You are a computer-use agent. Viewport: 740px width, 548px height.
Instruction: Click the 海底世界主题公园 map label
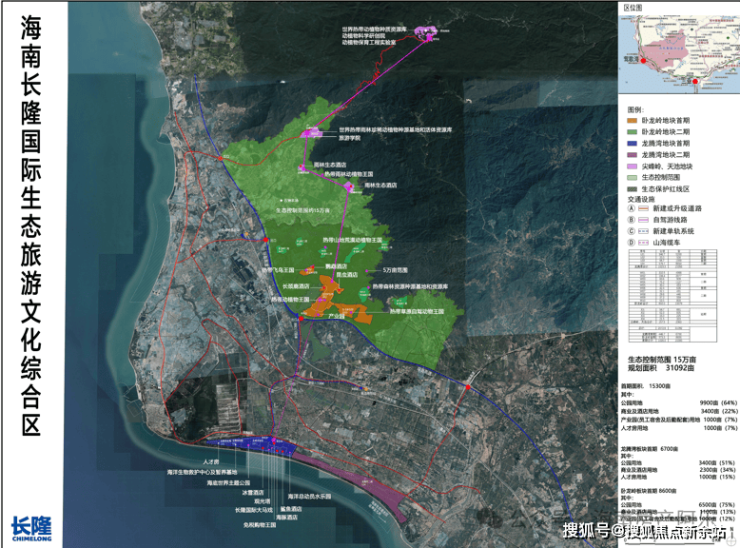click(228, 483)
